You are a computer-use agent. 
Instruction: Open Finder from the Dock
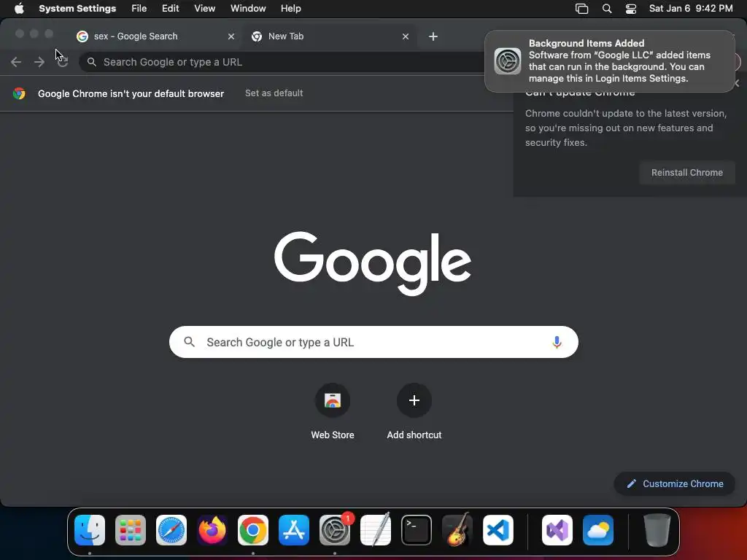click(x=90, y=530)
